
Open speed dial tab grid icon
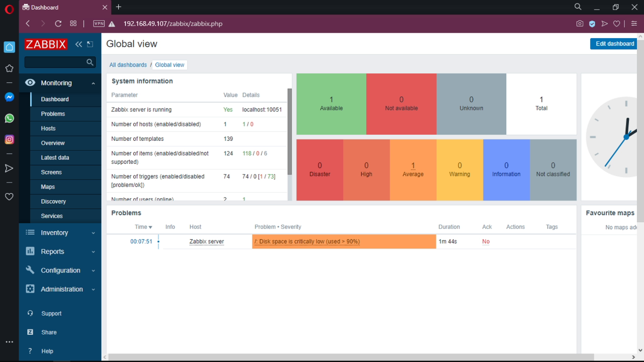[x=73, y=24]
